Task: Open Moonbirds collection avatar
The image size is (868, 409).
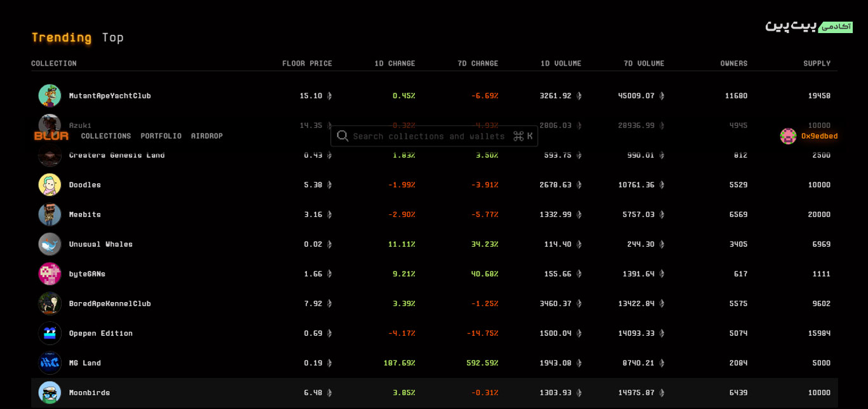Action: click(x=50, y=392)
